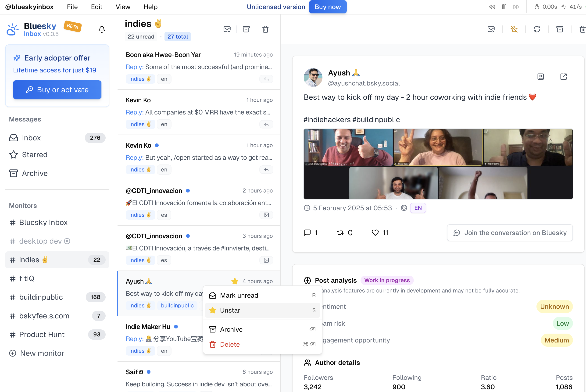Mark all indies messages read envelope icon
This screenshot has width=586, height=392.
tap(227, 29)
